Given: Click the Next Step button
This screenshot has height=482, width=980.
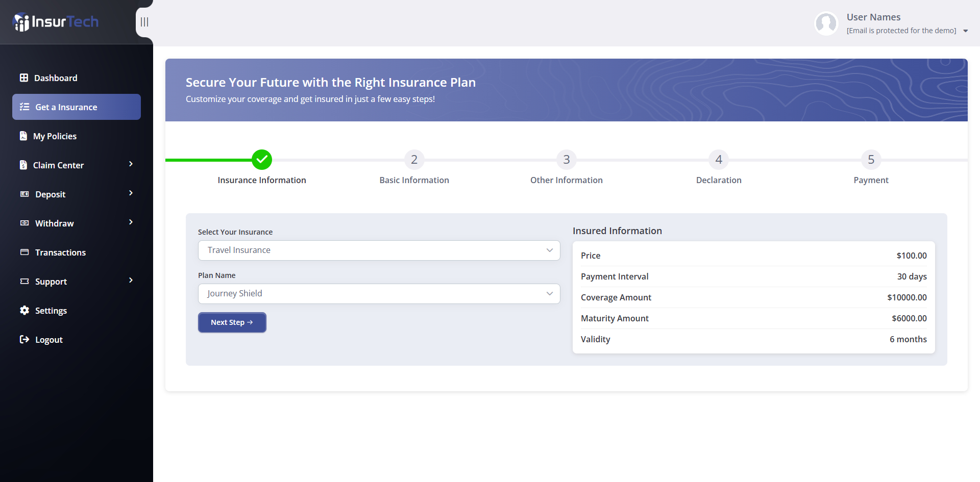Looking at the screenshot, I should pos(232,322).
